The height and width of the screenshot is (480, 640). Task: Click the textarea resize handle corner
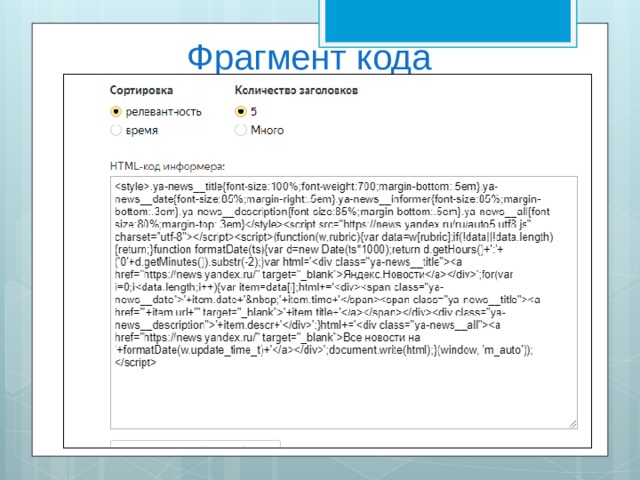pyautogui.click(x=573, y=424)
